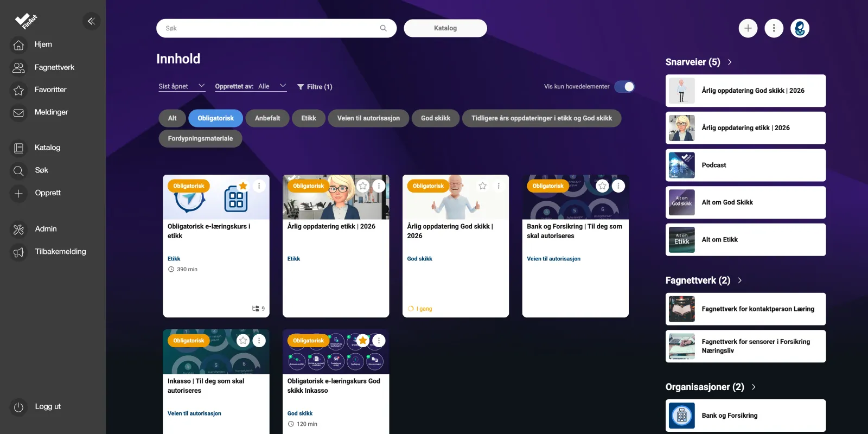This screenshot has width=868, height=434.
Task: Open the Sist åpnet sort dropdown
Action: [x=182, y=86]
